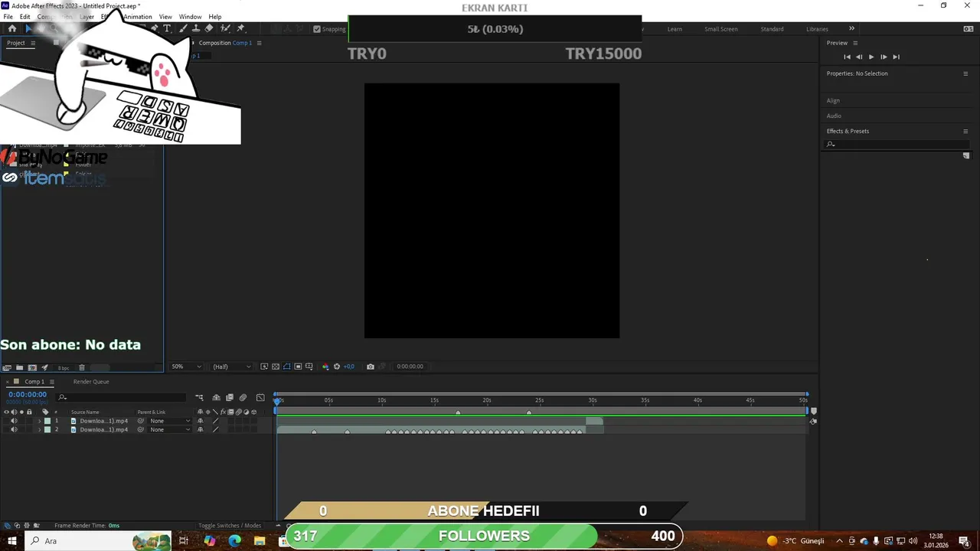Click the reset exposure icon
The width and height of the screenshot is (980, 551).
336,367
